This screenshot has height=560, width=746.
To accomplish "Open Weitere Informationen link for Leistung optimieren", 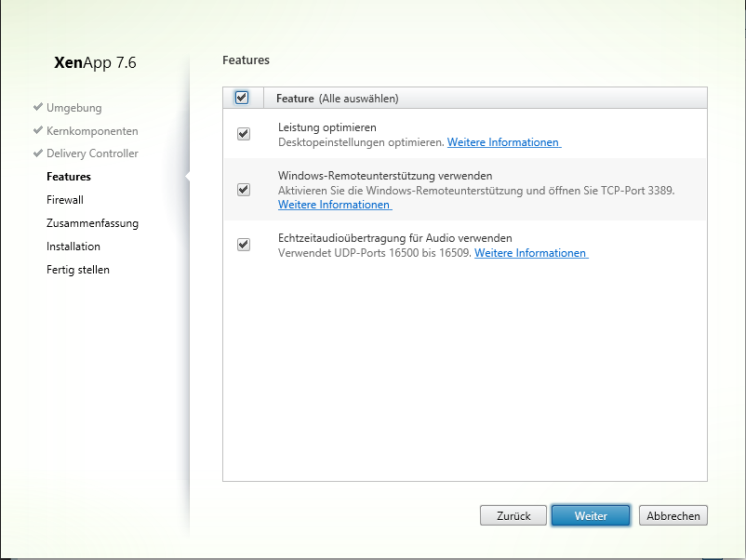I will click(x=504, y=142).
